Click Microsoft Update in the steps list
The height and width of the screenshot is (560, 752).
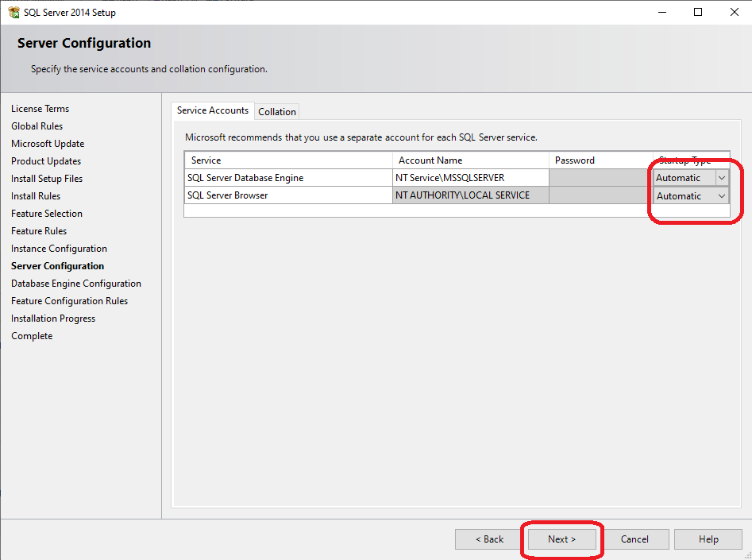48,144
